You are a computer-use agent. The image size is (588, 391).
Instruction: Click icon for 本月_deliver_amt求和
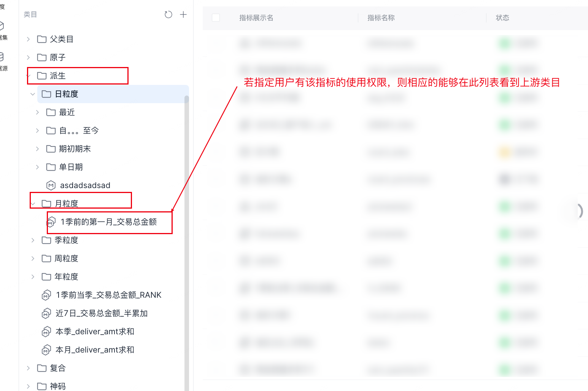coord(46,350)
